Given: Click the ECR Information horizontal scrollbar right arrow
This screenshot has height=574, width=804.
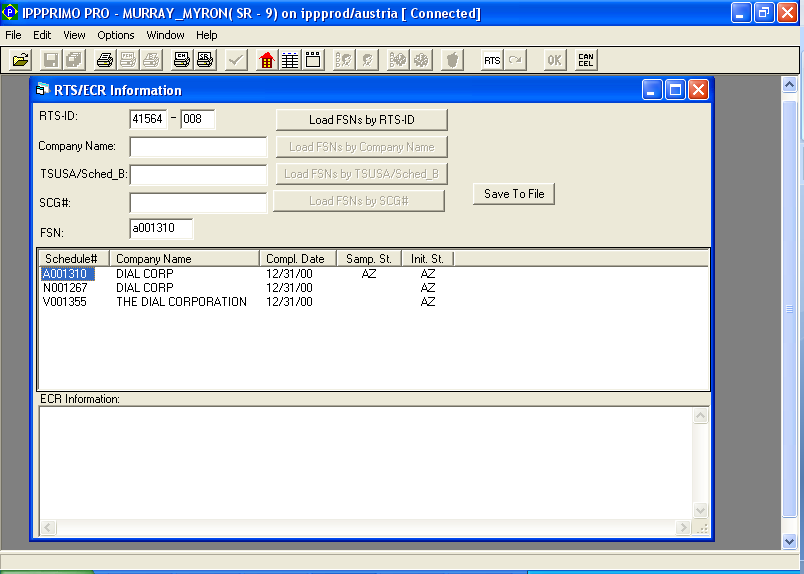Looking at the screenshot, I should coord(683,527).
